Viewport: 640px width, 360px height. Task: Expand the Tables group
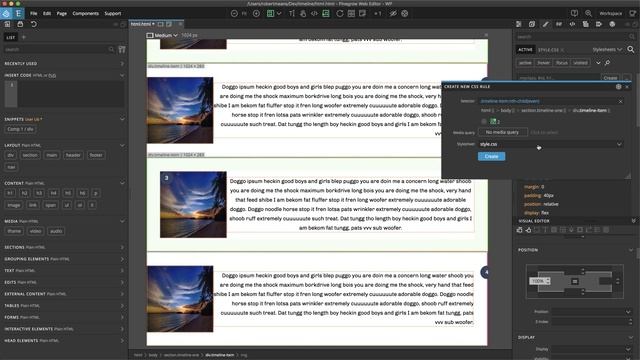click(x=122, y=306)
